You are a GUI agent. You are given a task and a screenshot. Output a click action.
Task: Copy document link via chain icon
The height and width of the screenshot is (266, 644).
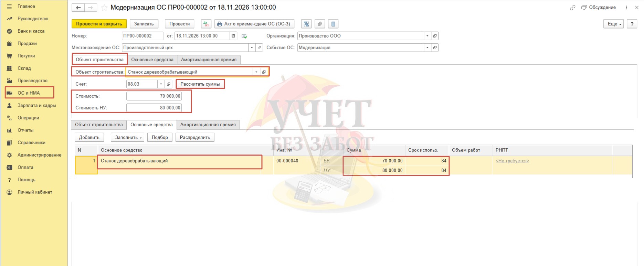(x=572, y=8)
